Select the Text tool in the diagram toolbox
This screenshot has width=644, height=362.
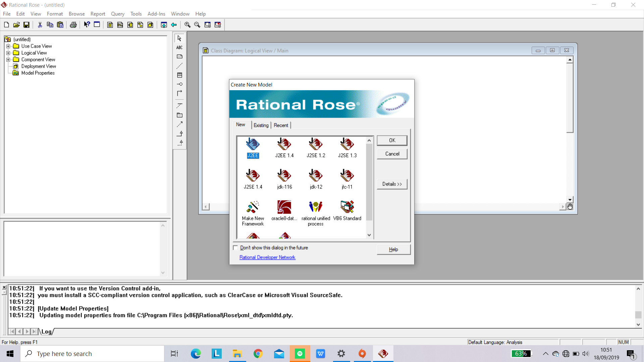[x=179, y=47]
